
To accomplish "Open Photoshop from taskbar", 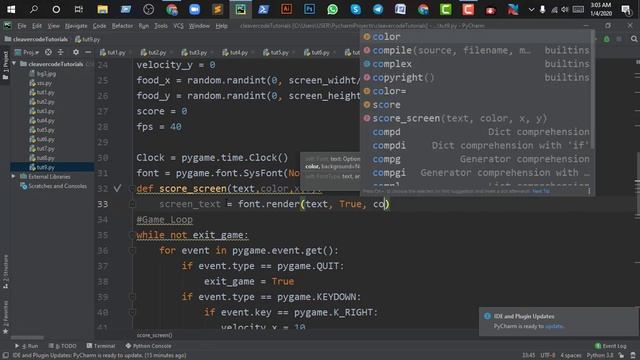I will click(x=309, y=9).
